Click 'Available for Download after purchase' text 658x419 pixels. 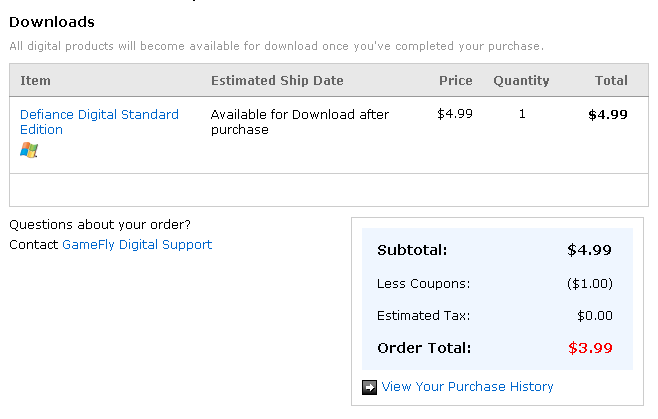(x=300, y=122)
